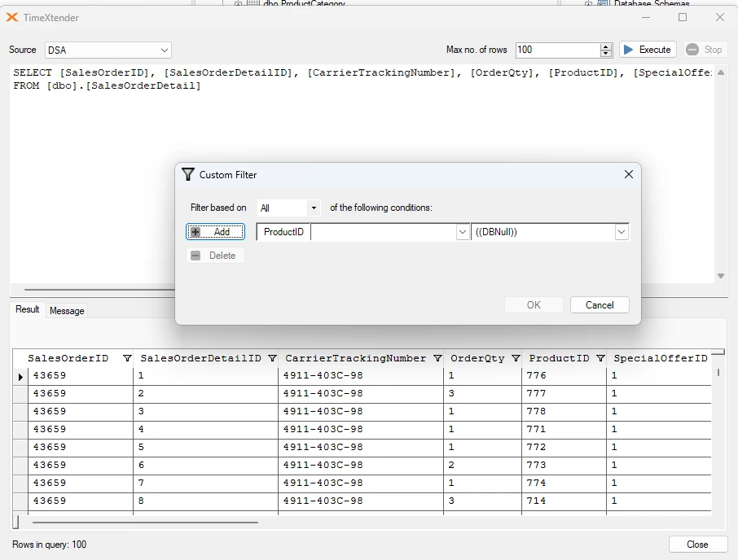Close the Custom Filter dialog
738x560 pixels.
pyautogui.click(x=628, y=174)
